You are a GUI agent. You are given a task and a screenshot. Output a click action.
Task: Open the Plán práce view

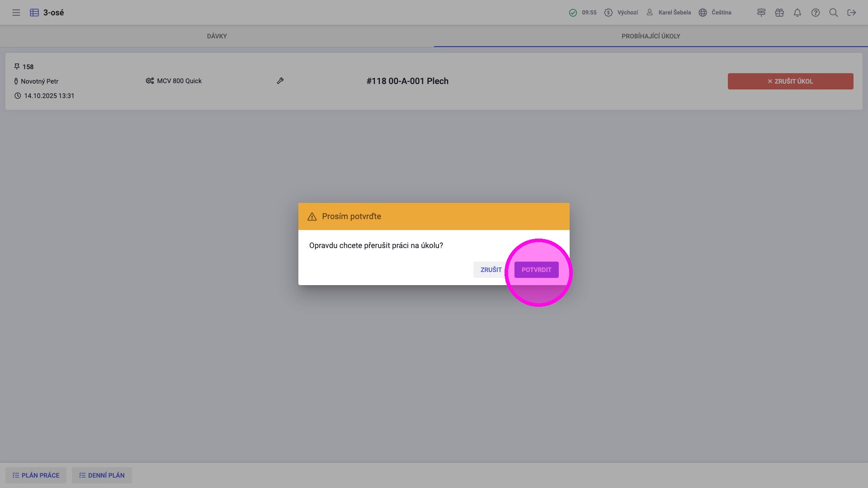click(x=36, y=475)
